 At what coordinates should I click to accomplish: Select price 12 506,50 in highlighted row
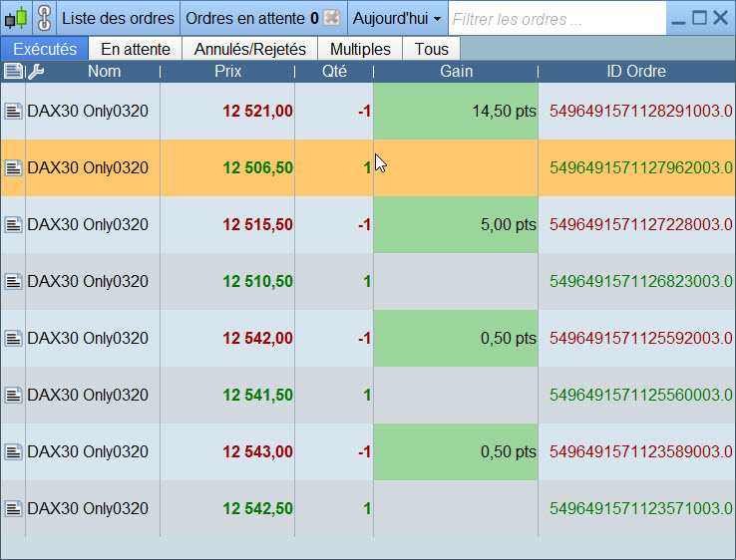coord(257,168)
